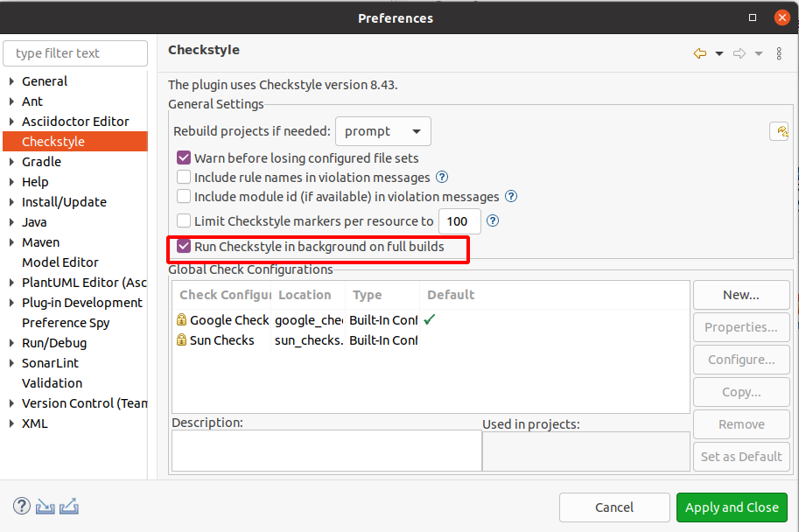This screenshot has height=532, width=799.
Task: Expand the Maven tree node
Action: [11, 242]
